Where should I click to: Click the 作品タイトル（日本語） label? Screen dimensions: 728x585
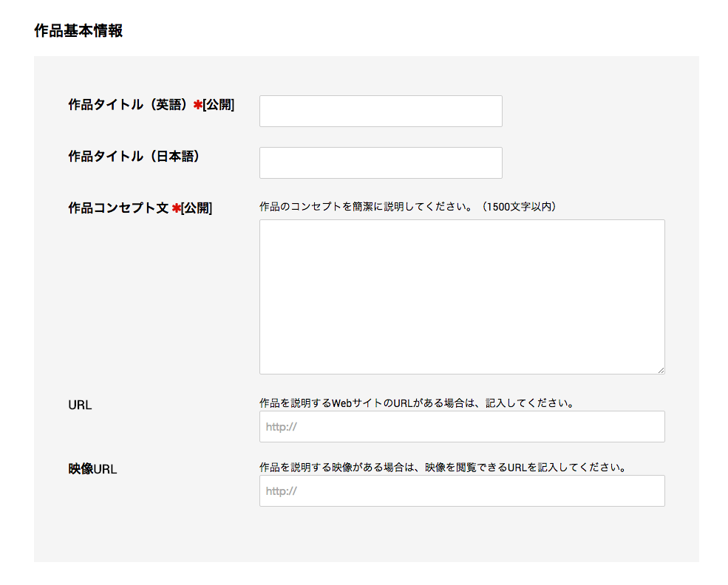pos(135,157)
